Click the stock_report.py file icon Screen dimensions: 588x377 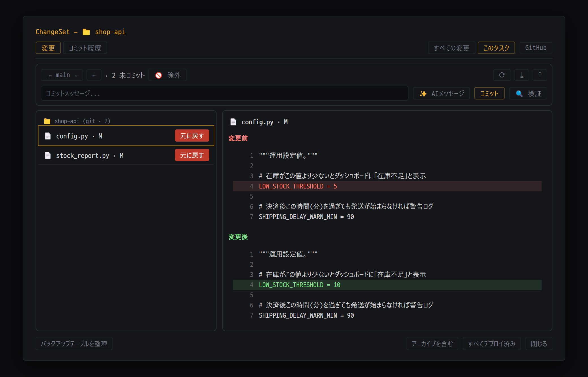48,155
